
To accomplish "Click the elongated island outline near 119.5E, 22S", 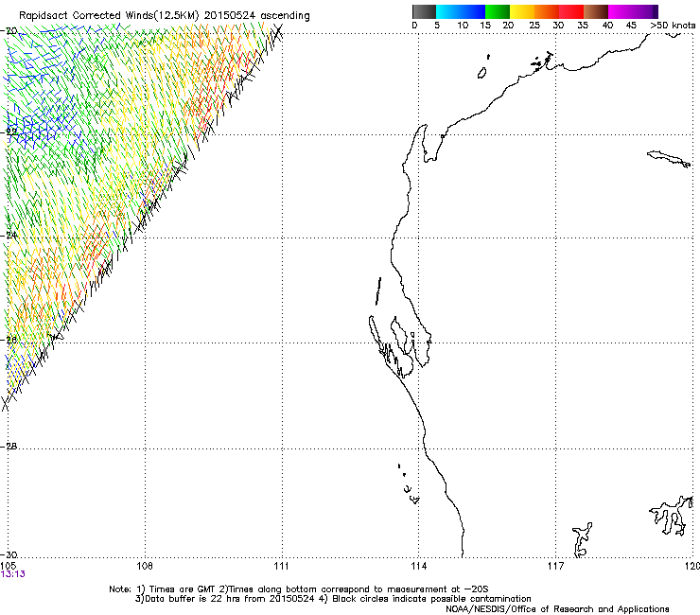I will pyautogui.click(x=669, y=159).
